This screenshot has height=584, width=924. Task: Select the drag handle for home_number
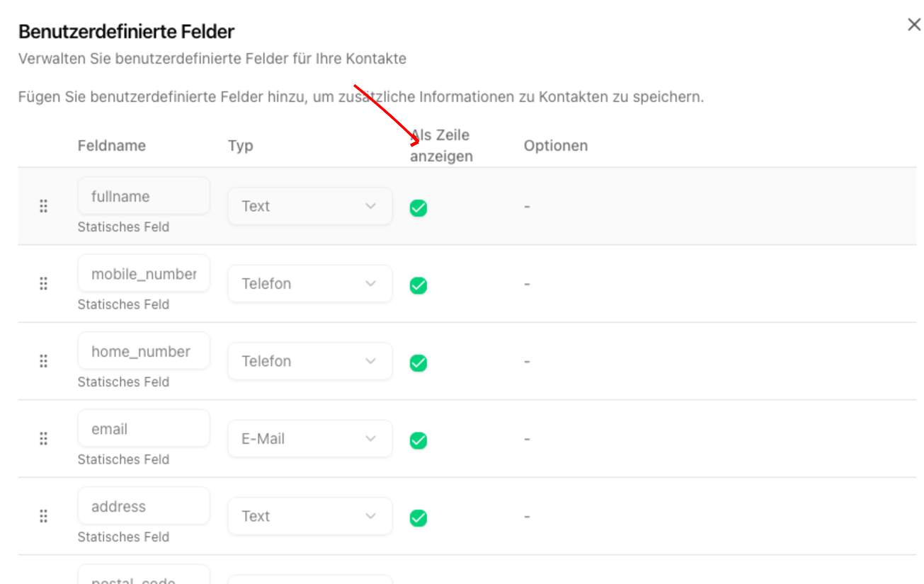43,361
